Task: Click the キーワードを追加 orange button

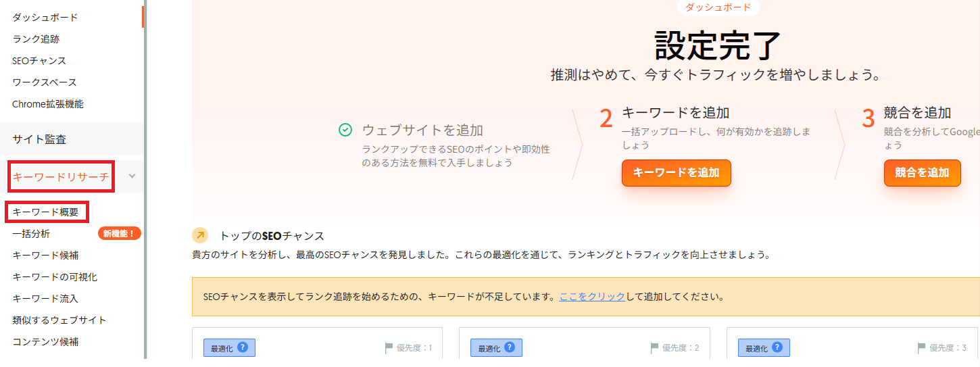Action: (677, 172)
